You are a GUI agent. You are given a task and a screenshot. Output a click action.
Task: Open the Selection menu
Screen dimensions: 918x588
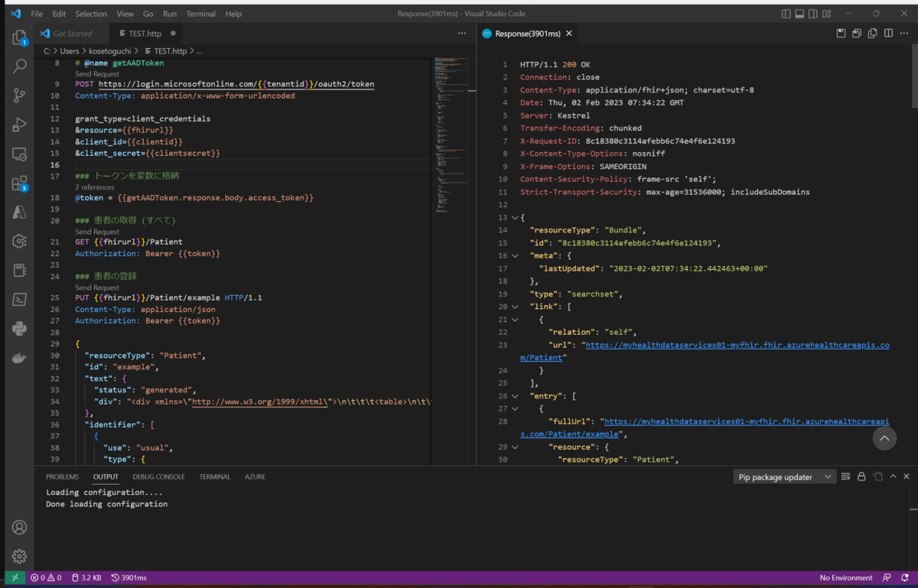[91, 14]
